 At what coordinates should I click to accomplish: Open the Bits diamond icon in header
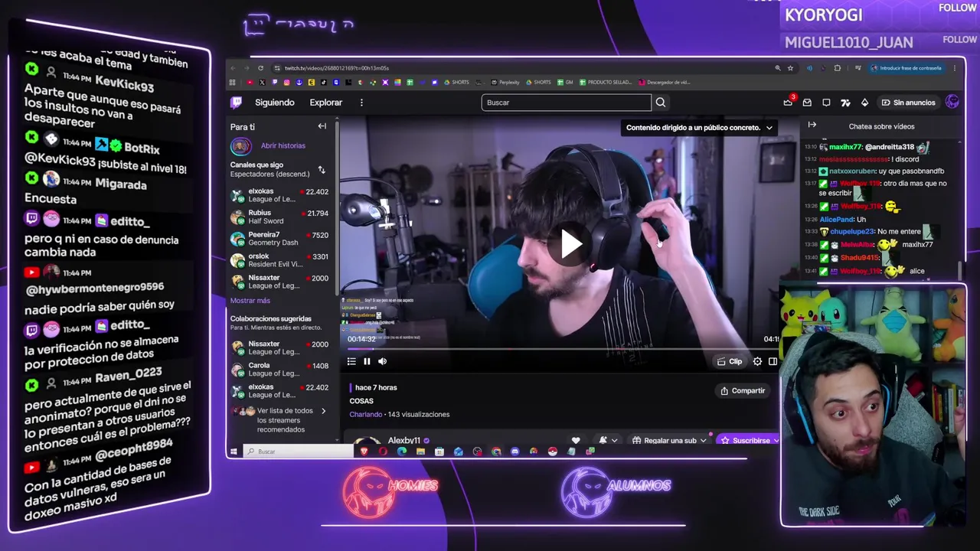pos(864,103)
